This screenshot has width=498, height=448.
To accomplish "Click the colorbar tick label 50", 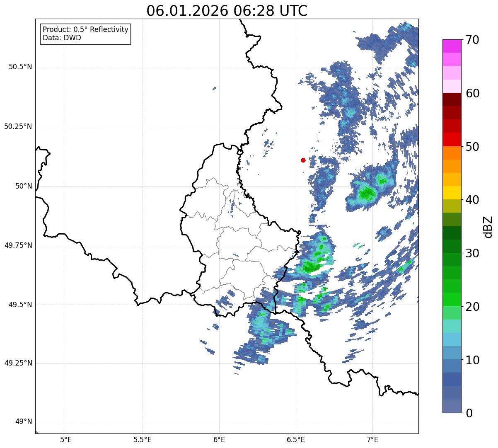I will [x=472, y=147].
